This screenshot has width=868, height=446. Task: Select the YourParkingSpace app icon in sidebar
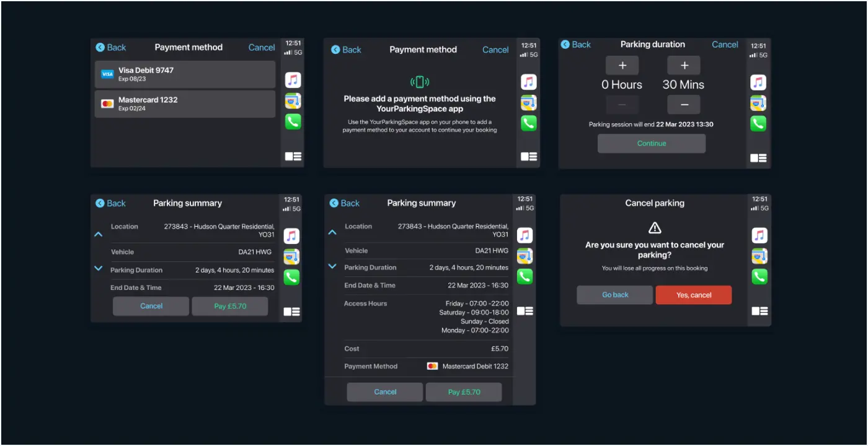click(x=292, y=100)
